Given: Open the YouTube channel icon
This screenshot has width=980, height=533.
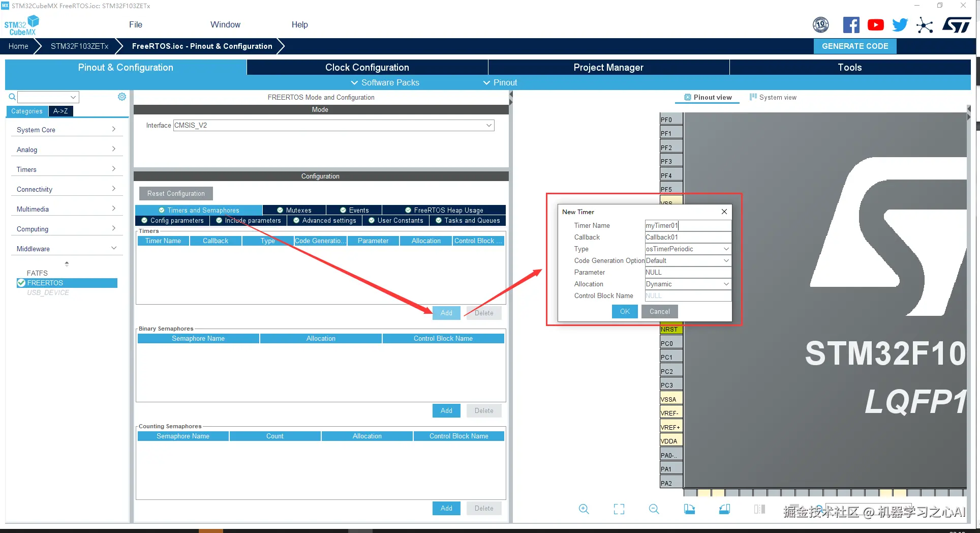Looking at the screenshot, I should pos(875,25).
